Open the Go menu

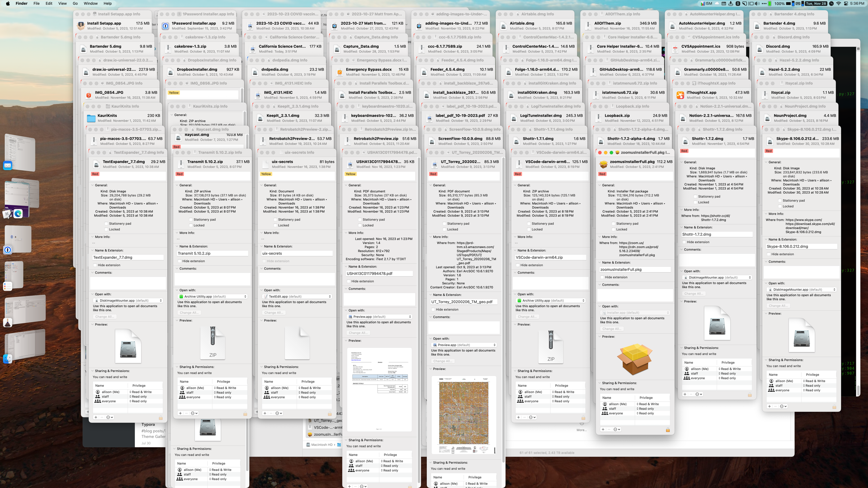(x=75, y=4)
